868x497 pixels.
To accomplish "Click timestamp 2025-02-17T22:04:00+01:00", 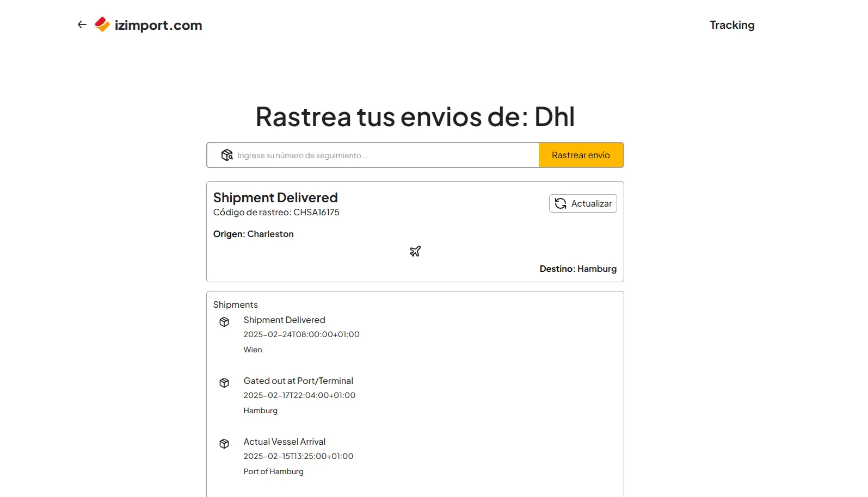I will [x=299, y=395].
